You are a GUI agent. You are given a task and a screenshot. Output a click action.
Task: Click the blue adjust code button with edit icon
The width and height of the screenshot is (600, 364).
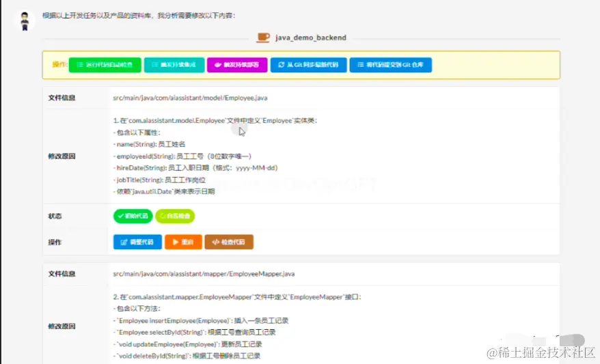click(137, 242)
